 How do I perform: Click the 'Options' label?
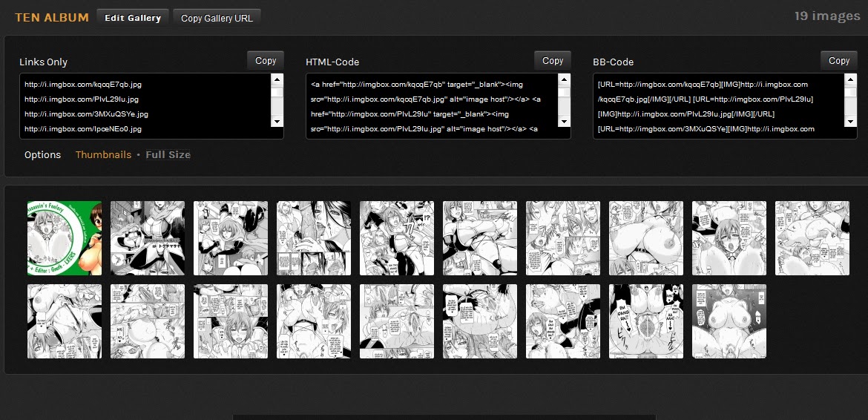pyautogui.click(x=42, y=155)
